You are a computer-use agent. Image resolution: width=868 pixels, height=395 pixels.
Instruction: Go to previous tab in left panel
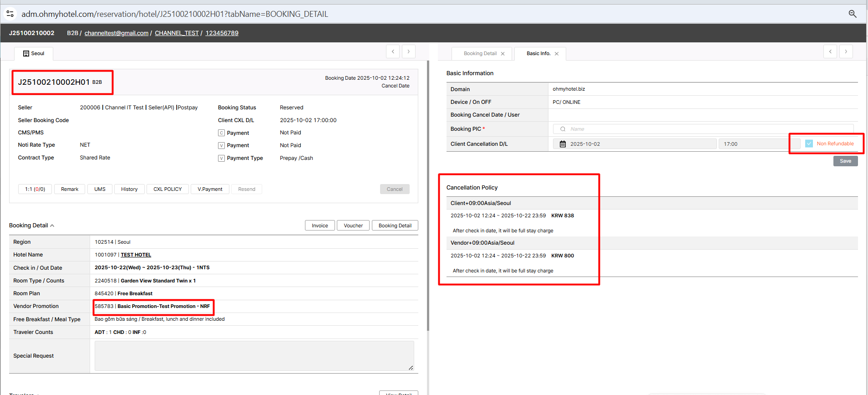(x=393, y=51)
